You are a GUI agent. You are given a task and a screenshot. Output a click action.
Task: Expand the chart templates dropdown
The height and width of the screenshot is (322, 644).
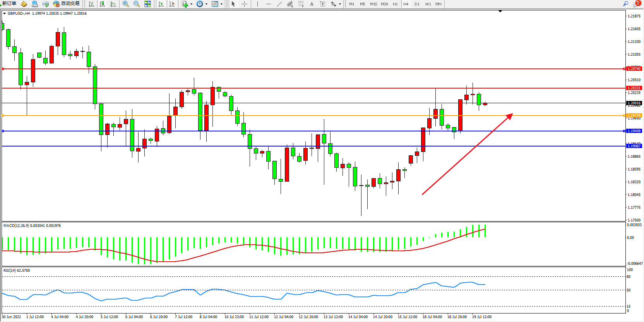(x=221, y=4)
